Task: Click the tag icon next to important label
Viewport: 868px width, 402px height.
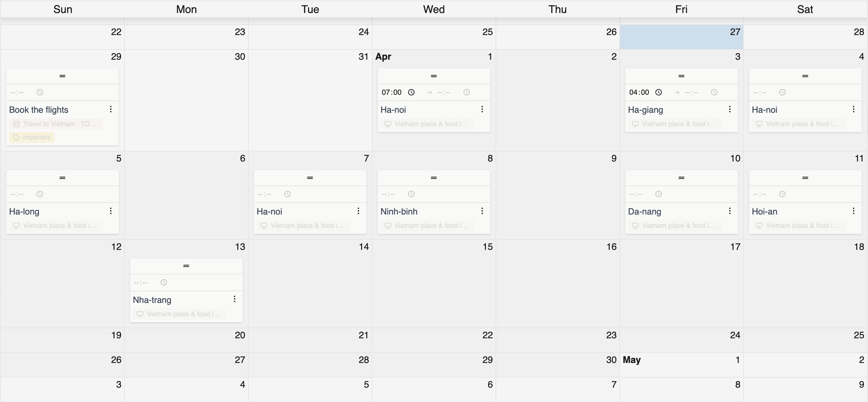Action: pos(16,137)
